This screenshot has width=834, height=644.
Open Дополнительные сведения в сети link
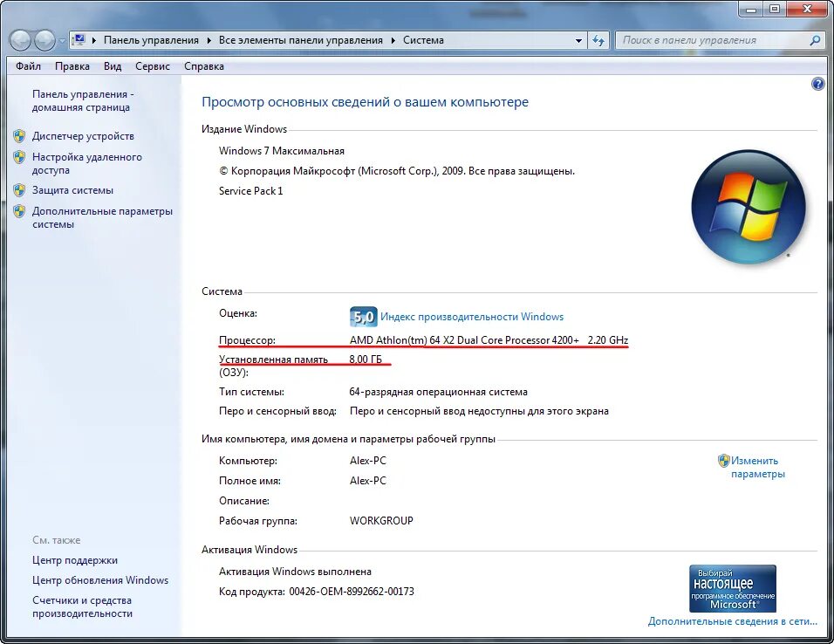pos(733,621)
